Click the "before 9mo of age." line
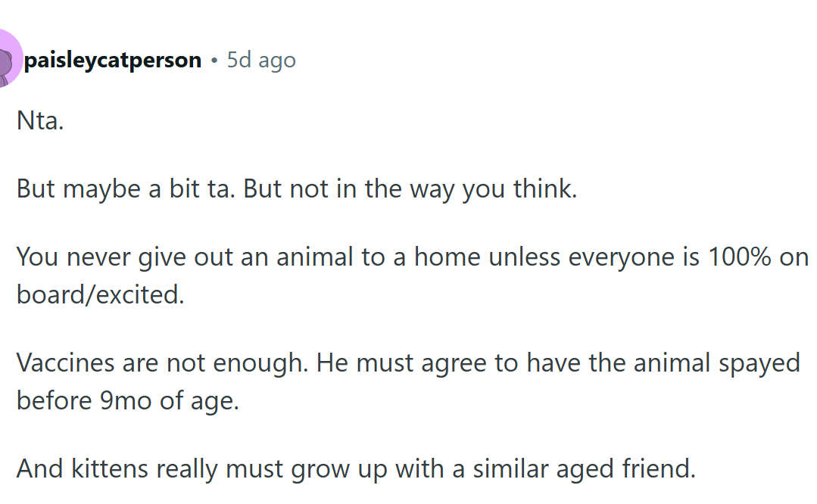 click(x=127, y=400)
